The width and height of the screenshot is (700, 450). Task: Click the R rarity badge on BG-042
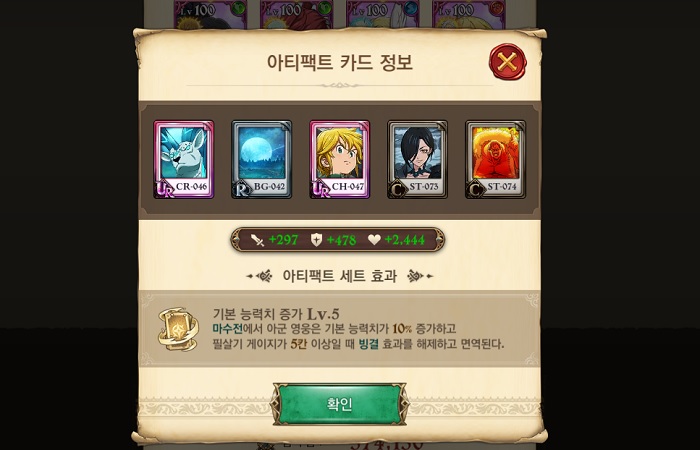pyautogui.click(x=242, y=189)
